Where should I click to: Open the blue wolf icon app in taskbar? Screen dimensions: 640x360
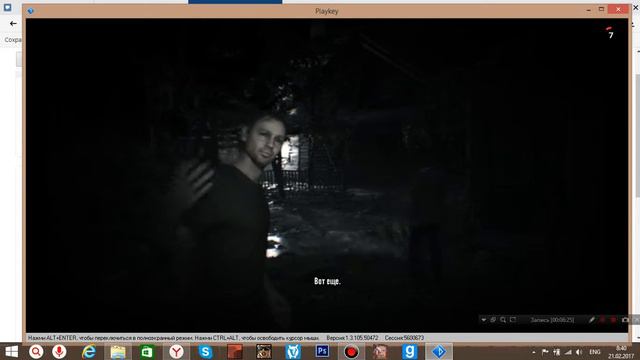point(293,352)
